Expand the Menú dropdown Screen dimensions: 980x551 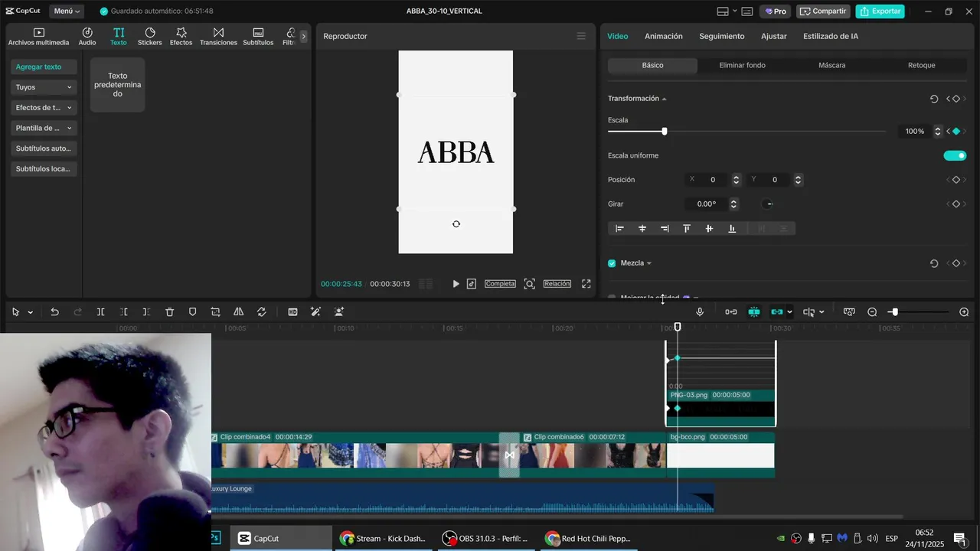(x=67, y=11)
